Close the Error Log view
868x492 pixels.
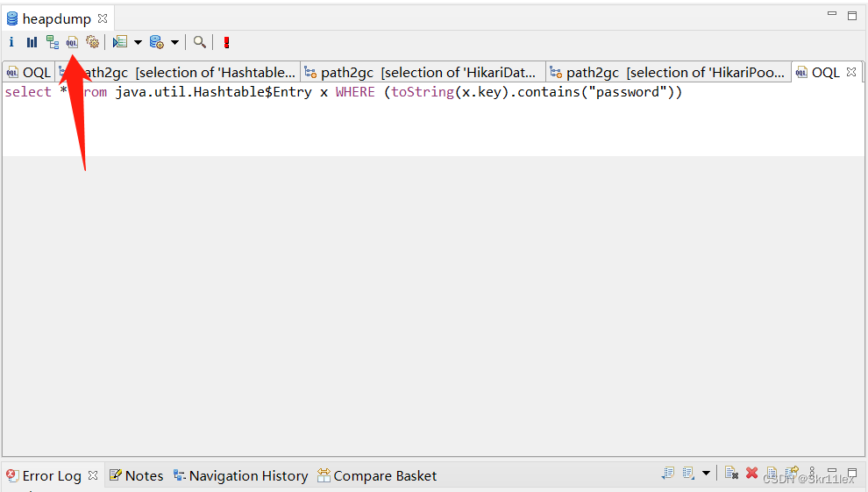(93, 475)
